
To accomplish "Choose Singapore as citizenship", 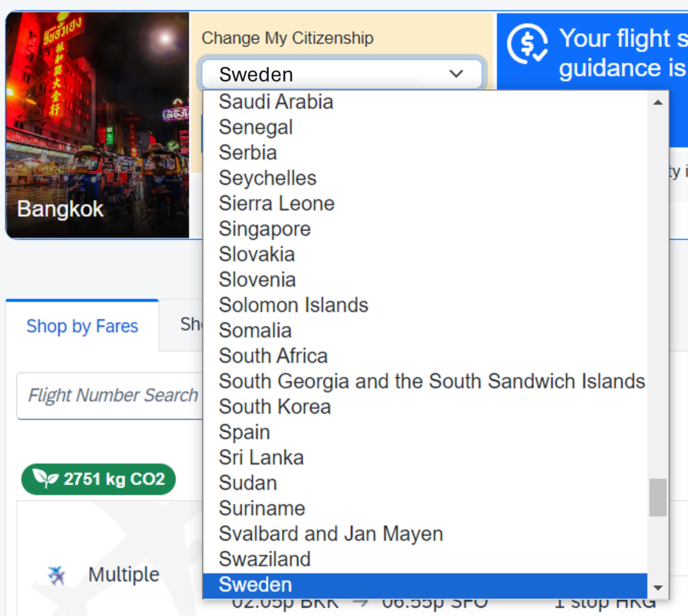I will (265, 229).
